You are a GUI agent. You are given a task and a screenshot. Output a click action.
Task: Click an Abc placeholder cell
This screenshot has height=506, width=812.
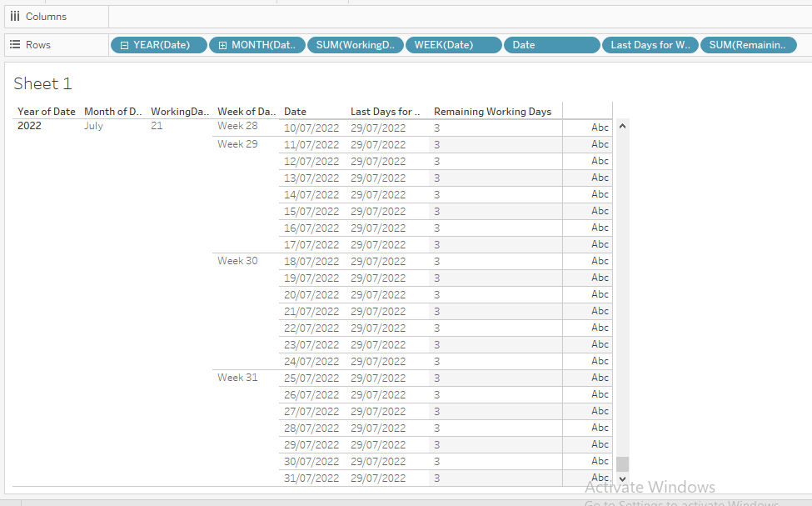click(600, 127)
